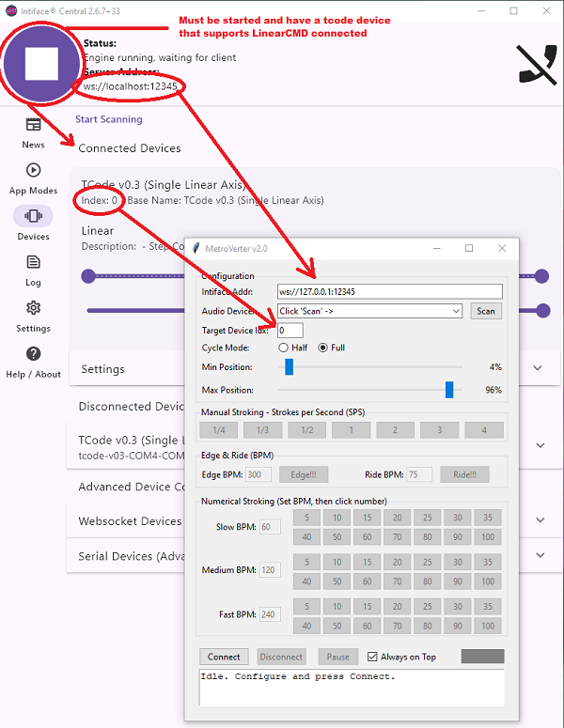Expand the device Settings section chevron
Viewport: 564px width, 728px height.
tap(538, 368)
